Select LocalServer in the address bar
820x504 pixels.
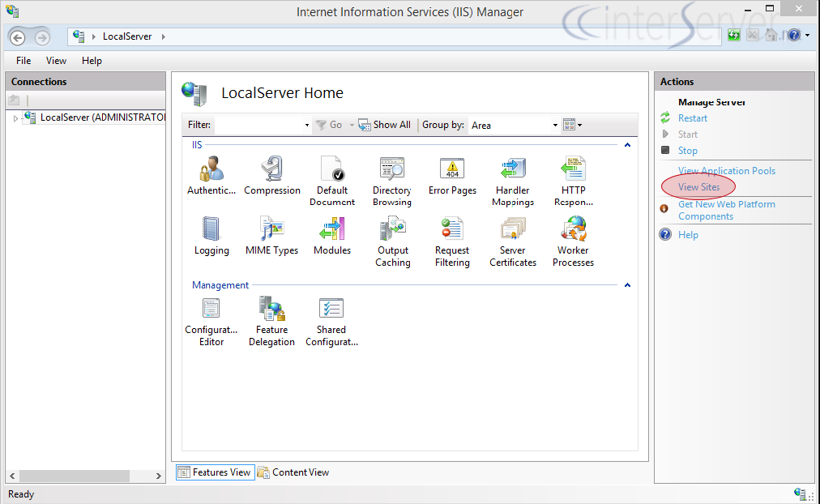pyautogui.click(x=127, y=36)
